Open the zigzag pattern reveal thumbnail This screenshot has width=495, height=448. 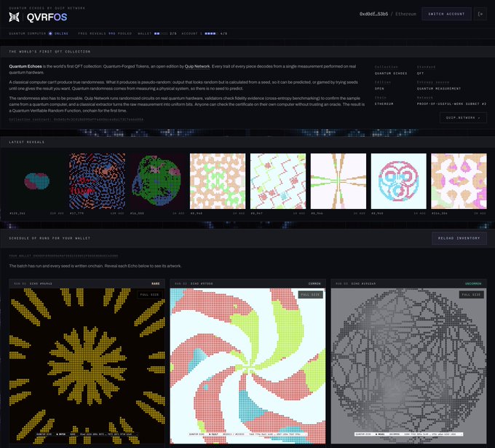[x=278, y=181]
